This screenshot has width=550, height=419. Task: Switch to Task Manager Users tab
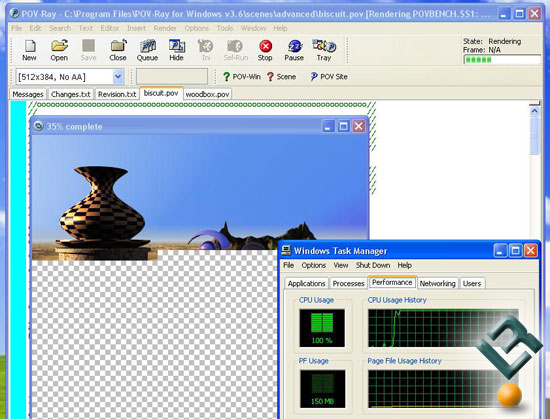(x=472, y=283)
